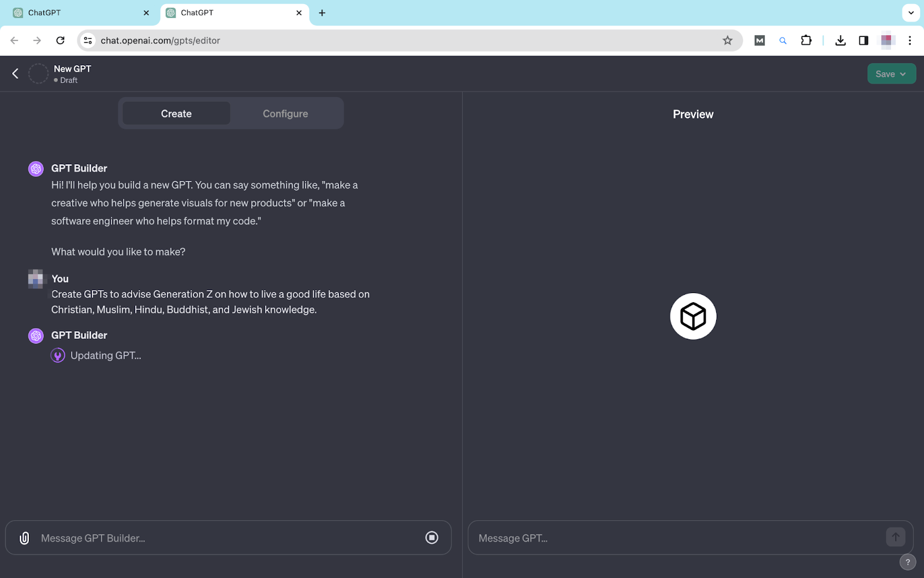Click the blue search extension icon
The width and height of the screenshot is (924, 578).
click(783, 40)
